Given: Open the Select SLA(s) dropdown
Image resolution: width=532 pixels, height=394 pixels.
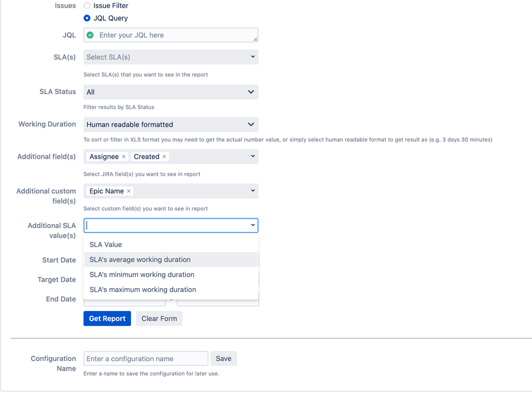Looking at the screenshot, I should coord(170,57).
